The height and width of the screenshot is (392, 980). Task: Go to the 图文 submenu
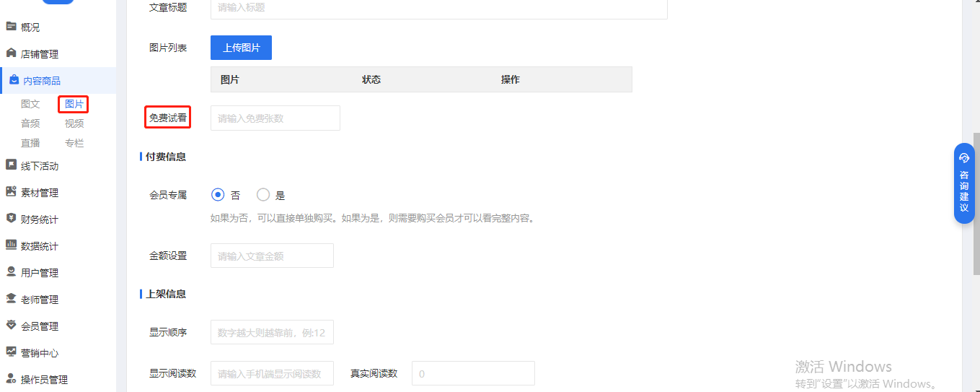(30, 105)
